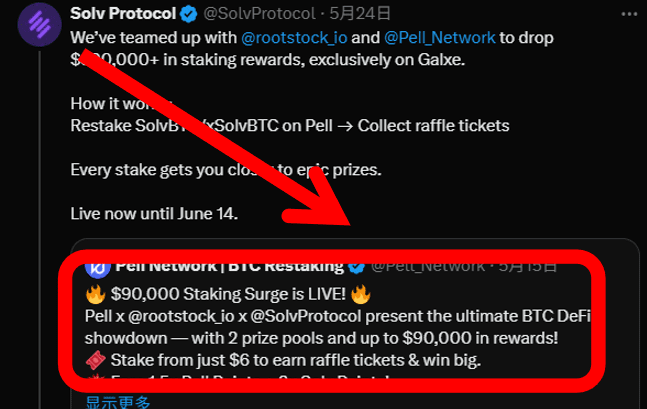
Task: Click the Pell Network round avatar
Action: pyautogui.click(x=97, y=268)
